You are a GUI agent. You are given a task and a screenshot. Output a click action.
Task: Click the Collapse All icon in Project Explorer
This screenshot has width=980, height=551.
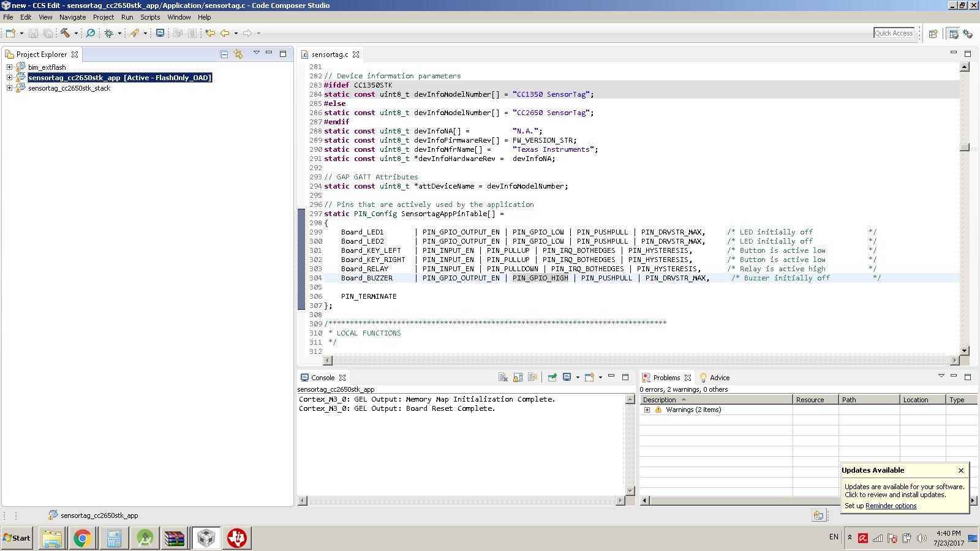[x=224, y=54]
